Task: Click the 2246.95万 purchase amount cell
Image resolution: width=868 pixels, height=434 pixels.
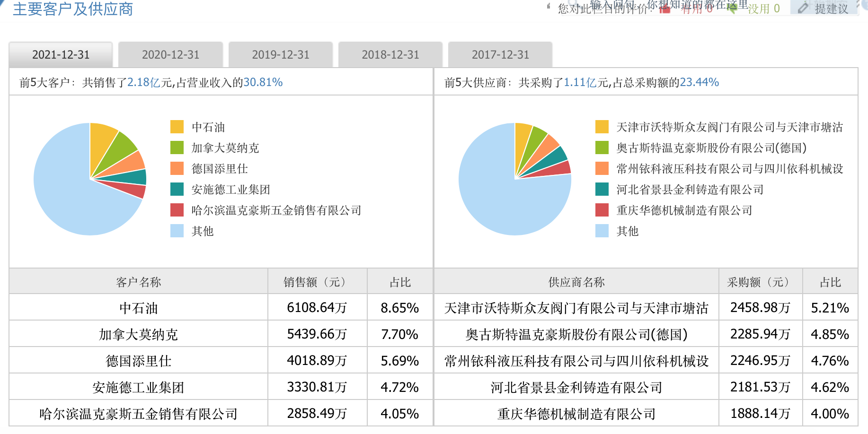Action: pos(761,361)
